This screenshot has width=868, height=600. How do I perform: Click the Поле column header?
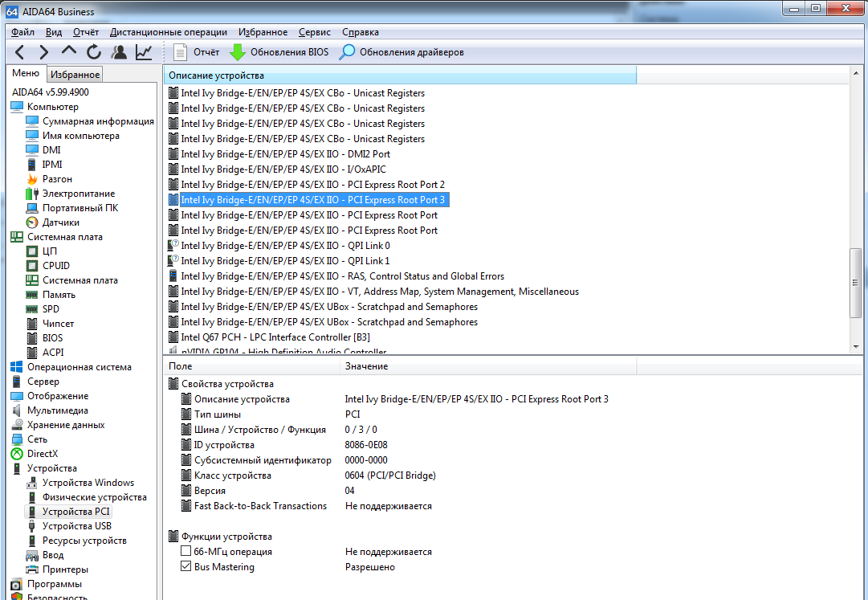(252, 366)
